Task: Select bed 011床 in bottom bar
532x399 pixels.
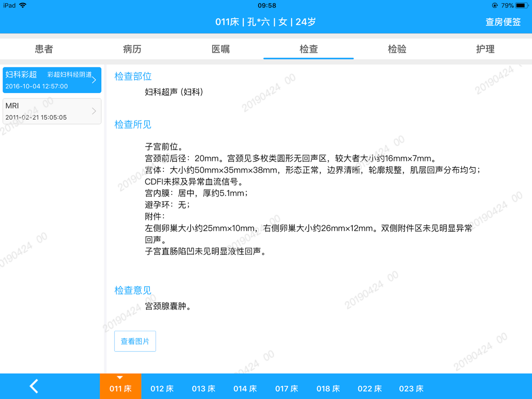Action: click(x=120, y=388)
